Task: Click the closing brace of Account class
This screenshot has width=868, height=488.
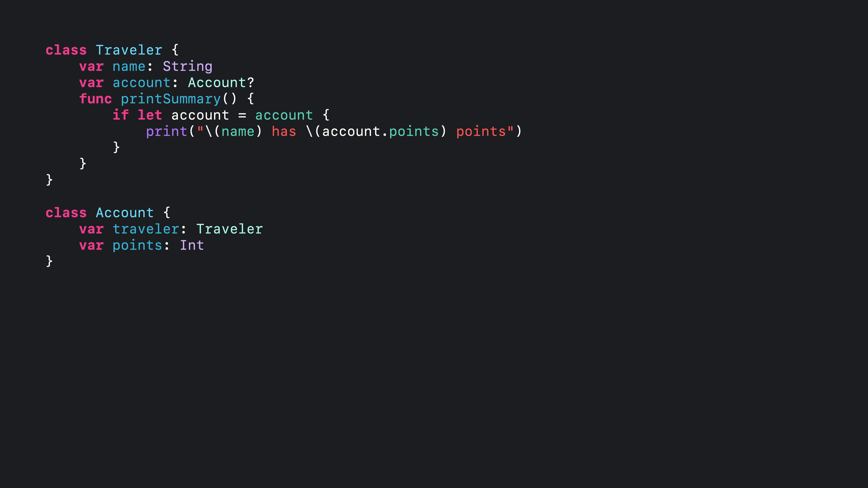Action: (x=49, y=261)
